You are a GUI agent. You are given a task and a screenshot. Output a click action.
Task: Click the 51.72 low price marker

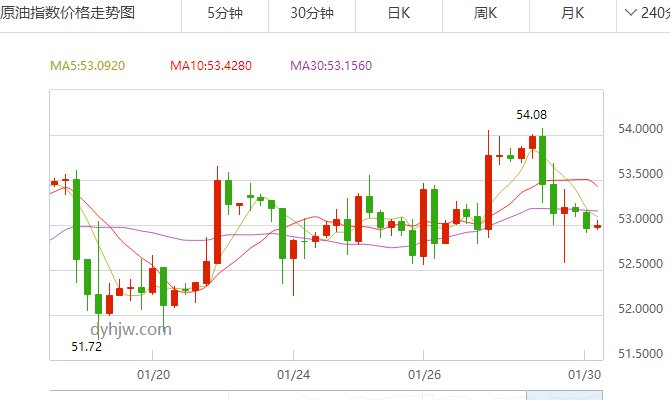86,346
